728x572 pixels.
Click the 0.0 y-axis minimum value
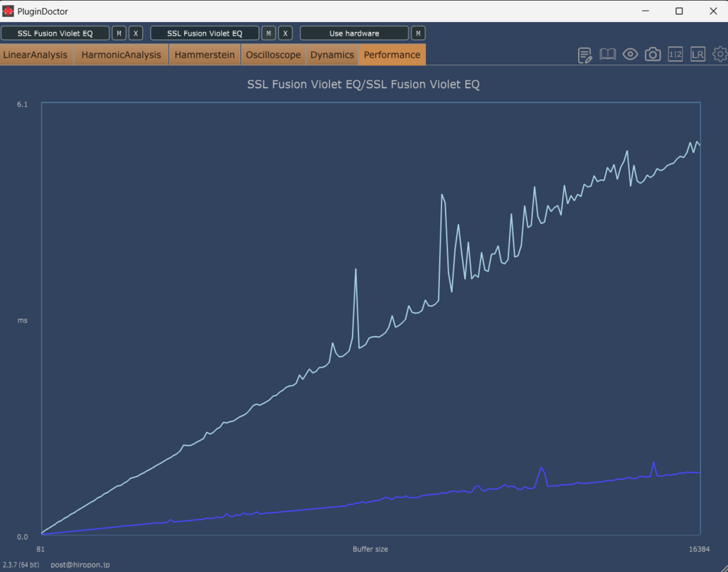click(x=22, y=536)
